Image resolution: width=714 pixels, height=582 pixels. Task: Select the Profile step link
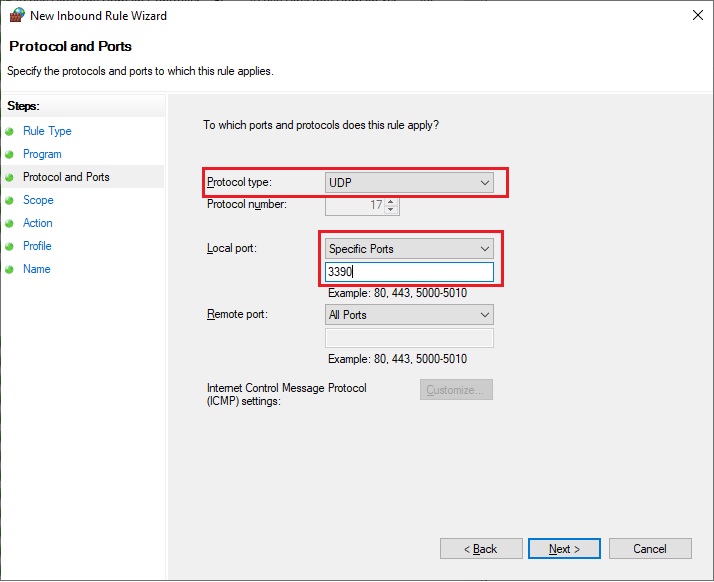coord(37,246)
